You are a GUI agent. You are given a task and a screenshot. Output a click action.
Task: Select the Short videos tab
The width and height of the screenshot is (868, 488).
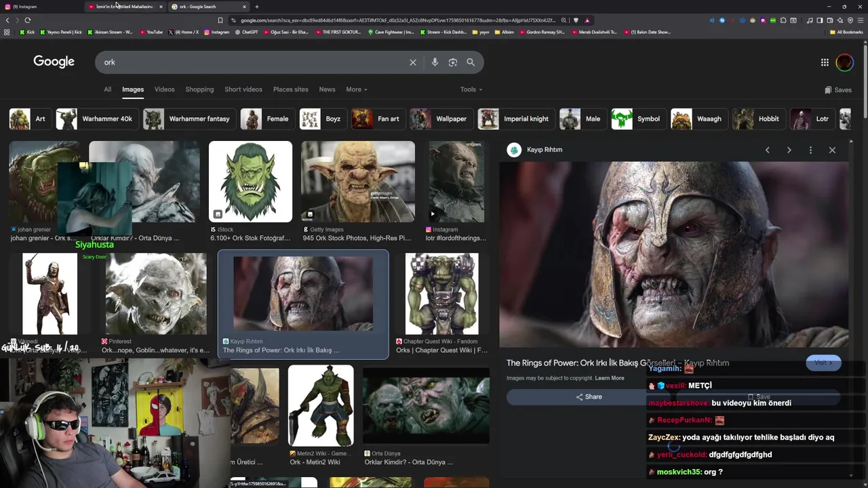[x=243, y=89]
